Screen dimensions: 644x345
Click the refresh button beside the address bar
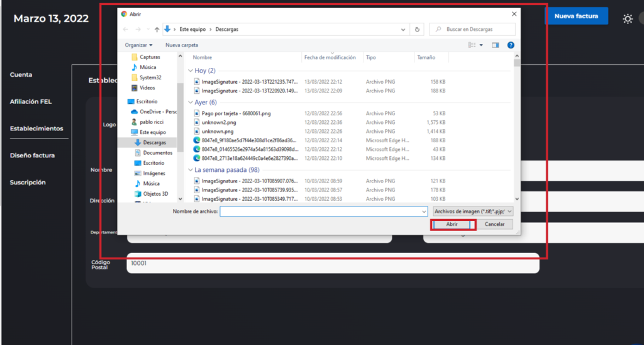click(x=417, y=29)
